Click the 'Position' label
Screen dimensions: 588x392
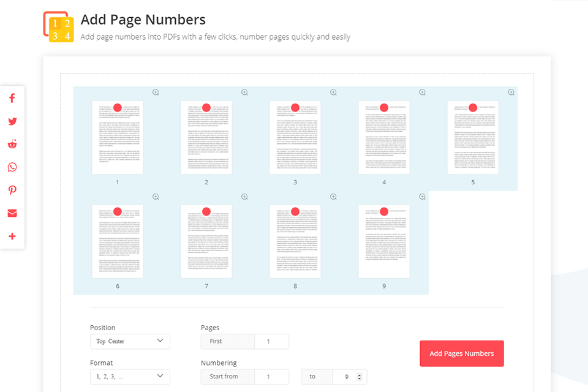(x=103, y=328)
